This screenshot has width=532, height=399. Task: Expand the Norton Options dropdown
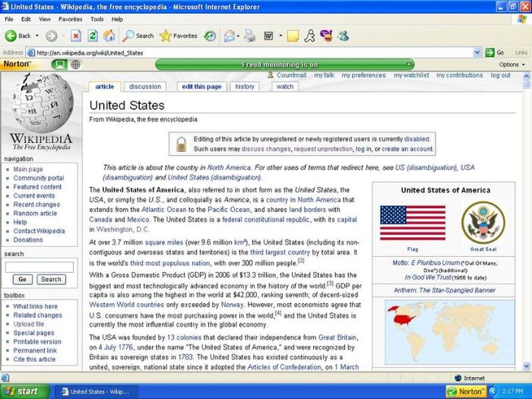click(511, 65)
